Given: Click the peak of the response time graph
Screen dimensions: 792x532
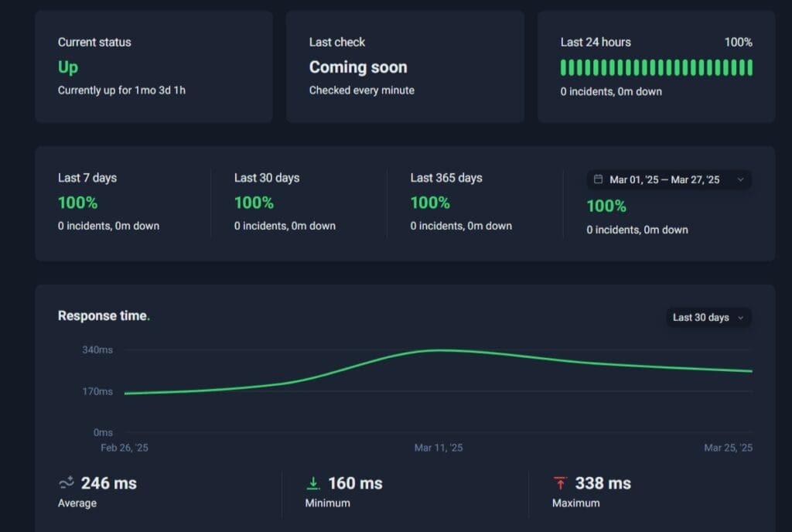Looking at the screenshot, I should [x=438, y=350].
